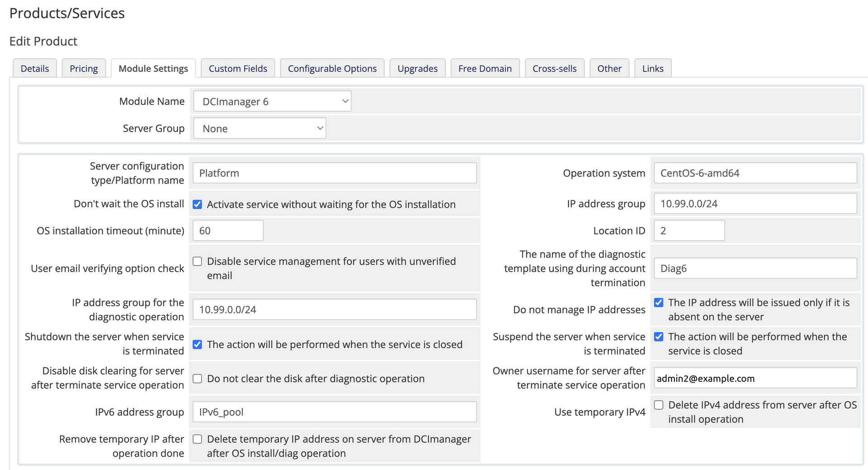Click the Location ID label

point(619,231)
